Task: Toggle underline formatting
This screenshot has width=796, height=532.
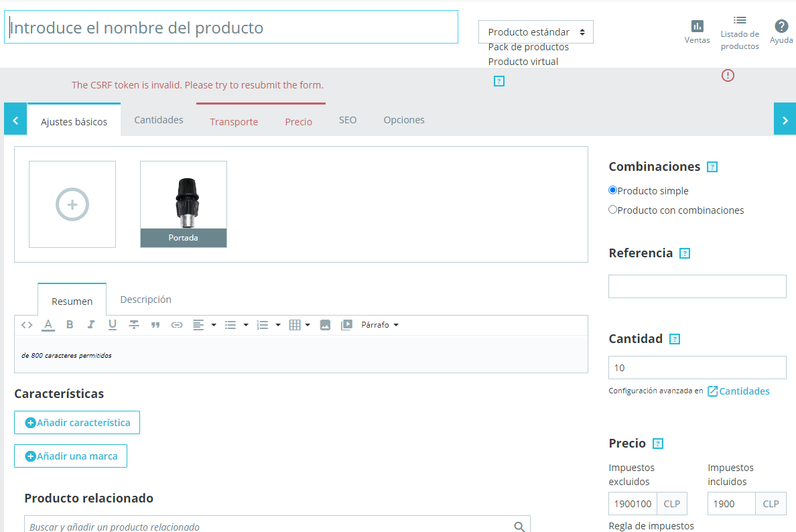Action: pos(112,325)
